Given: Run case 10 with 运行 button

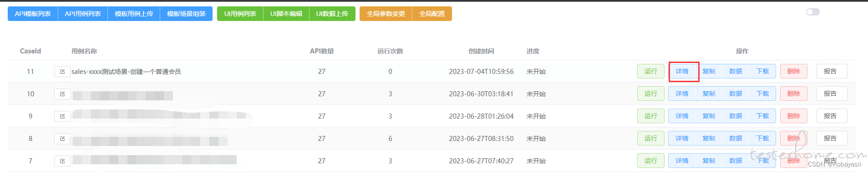Looking at the screenshot, I should point(651,94).
